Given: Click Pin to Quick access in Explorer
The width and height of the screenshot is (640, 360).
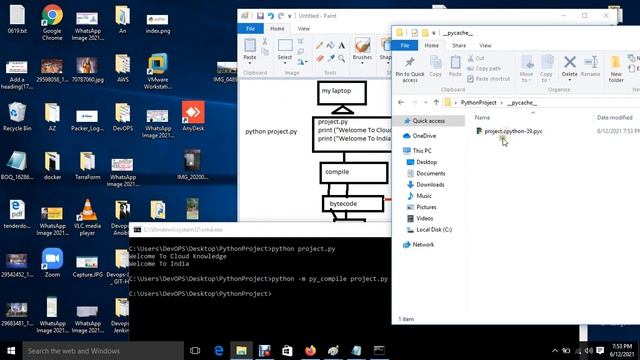Looking at the screenshot, I should click(410, 69).
